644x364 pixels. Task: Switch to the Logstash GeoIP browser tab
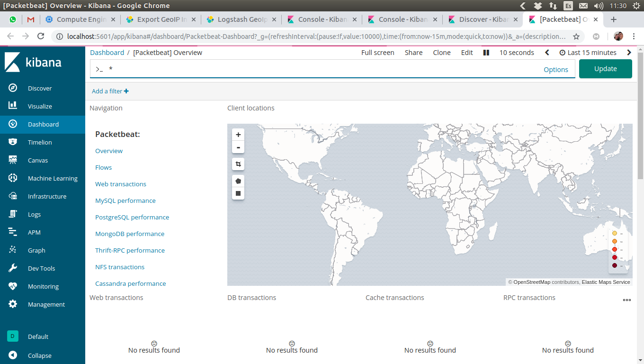(x=241, y=19)
